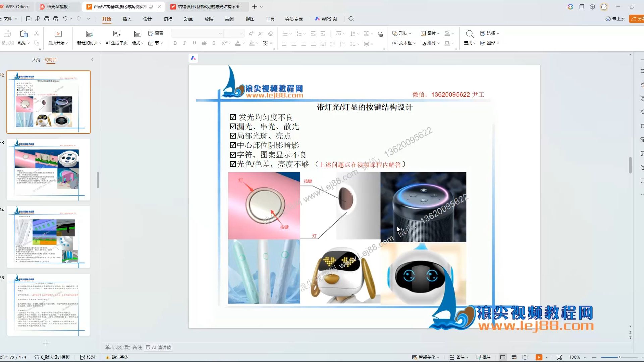Toggle Strikethrough formatting
This screenshot has height=362, width=644.
point(204,43)
